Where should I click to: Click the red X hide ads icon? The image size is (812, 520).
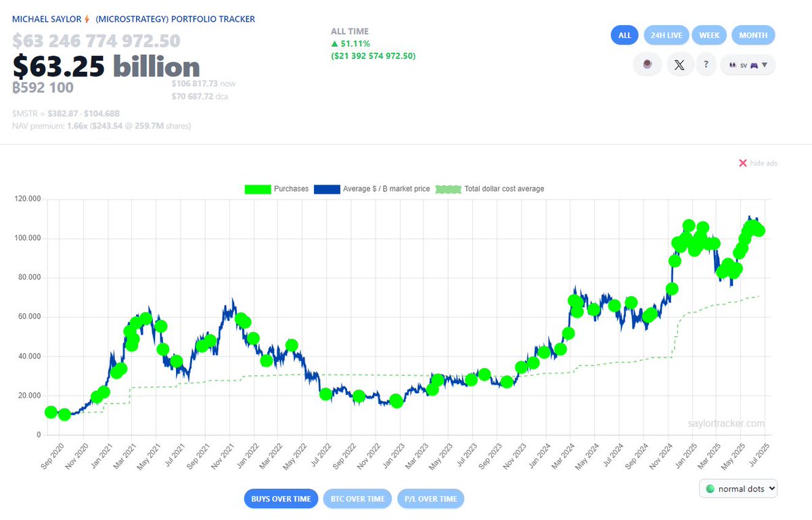pos(742,163)
